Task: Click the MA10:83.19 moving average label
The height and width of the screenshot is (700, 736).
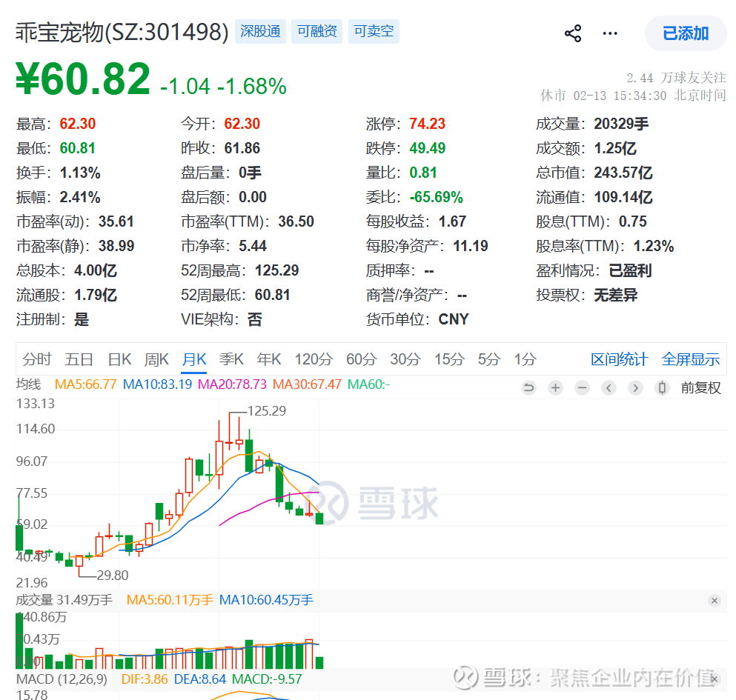Action: (x=157, y=384)
